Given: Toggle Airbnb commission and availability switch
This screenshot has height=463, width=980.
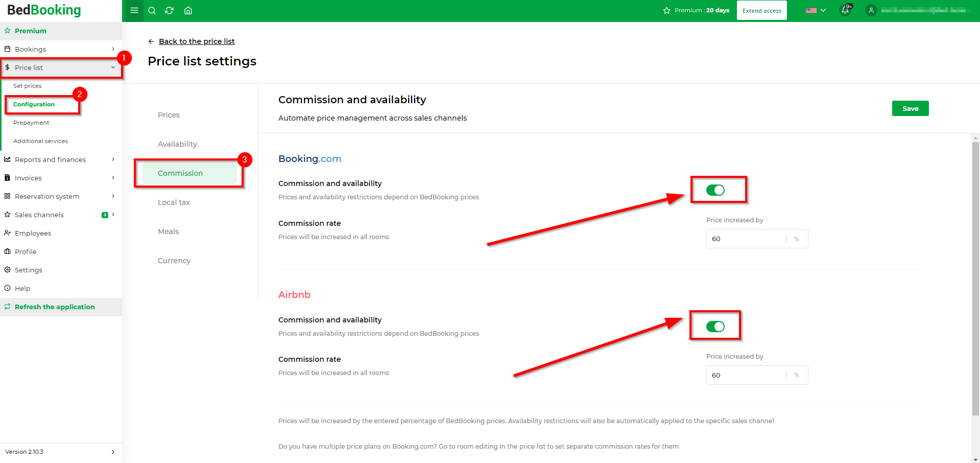Looking at the screenshot, I should point(715,327).
